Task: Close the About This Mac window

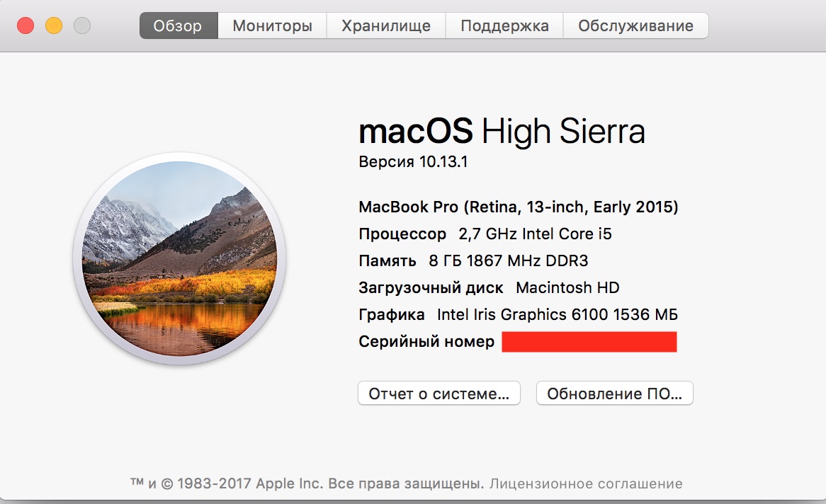Action: click(x=26, y=26)
